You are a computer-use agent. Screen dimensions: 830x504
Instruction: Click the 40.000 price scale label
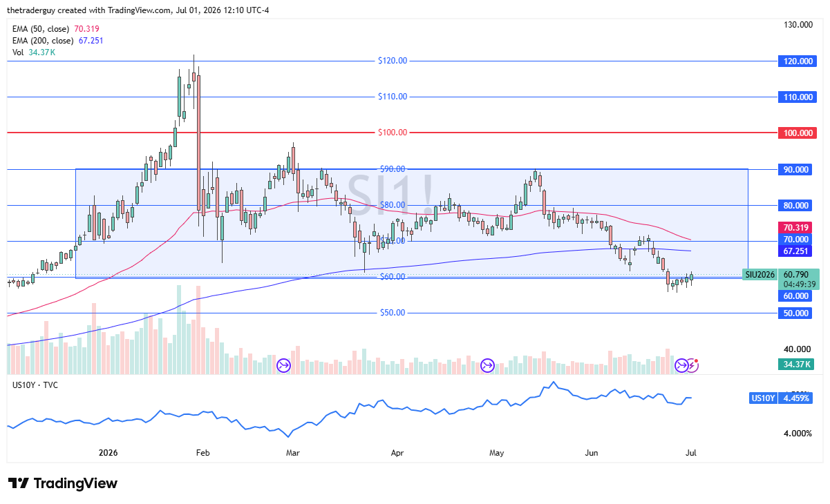tap(797, 349)
